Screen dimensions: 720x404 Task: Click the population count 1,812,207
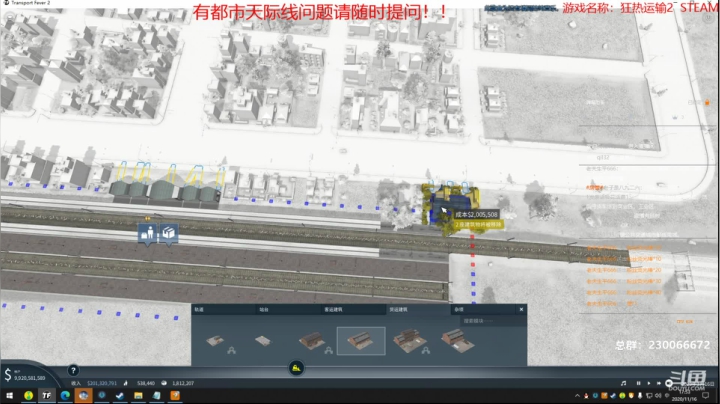point(183,383)
